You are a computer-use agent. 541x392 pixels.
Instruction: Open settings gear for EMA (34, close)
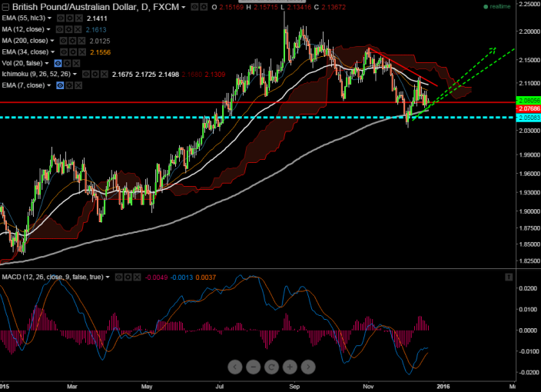tap(73, 52)
